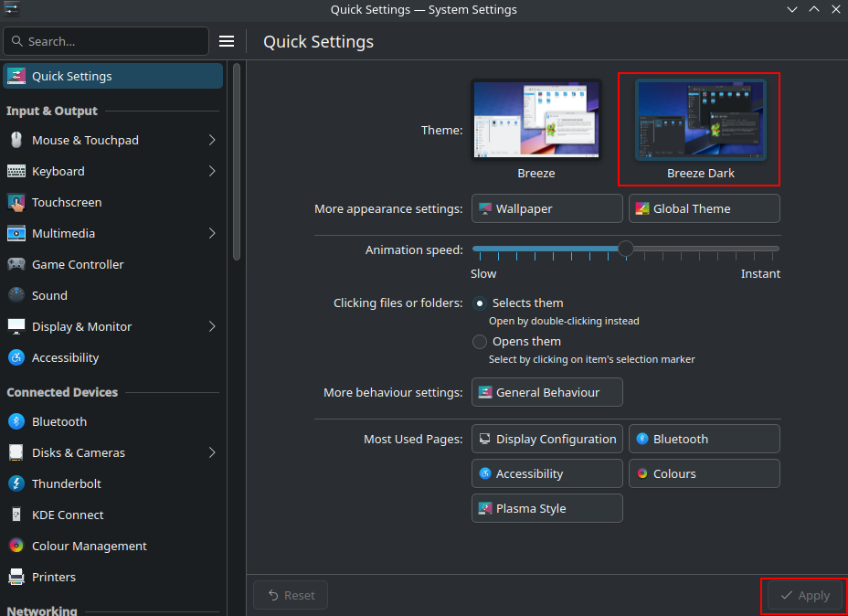Click the Sound dial icon
848x616 pixels.
click(16, 295)
